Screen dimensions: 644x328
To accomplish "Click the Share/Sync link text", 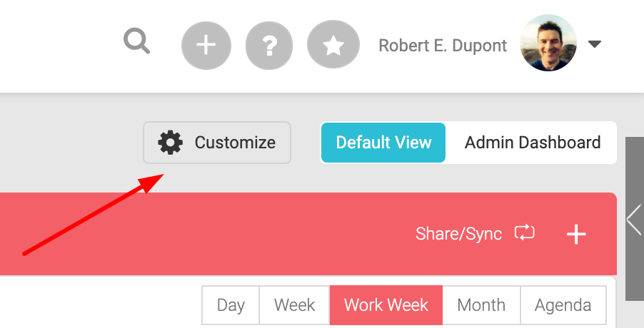I will (459, 234).
